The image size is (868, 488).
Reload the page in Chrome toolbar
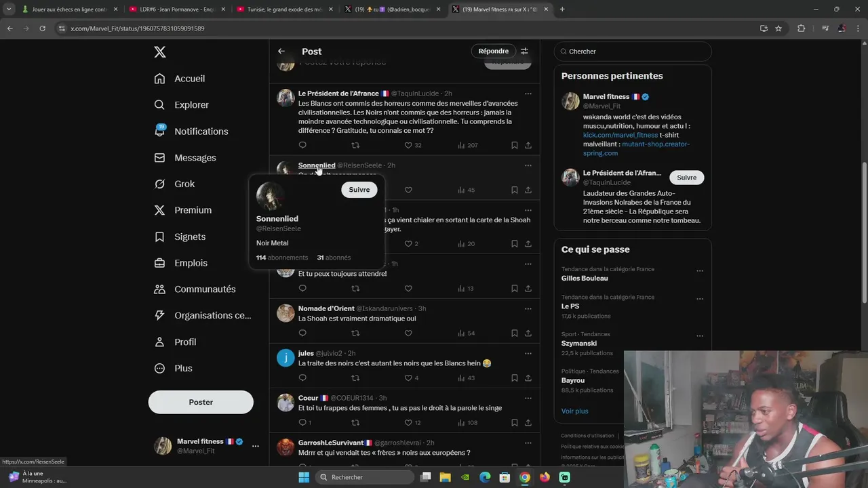pyautogui.click(x=42, y=28)
